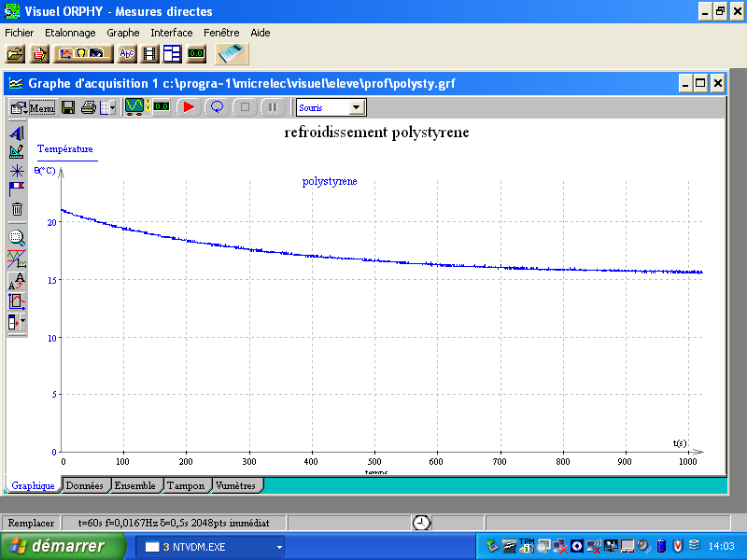Click the ORPHY handheld device image button
747x560 pixels.
click(x=232, y=54)
